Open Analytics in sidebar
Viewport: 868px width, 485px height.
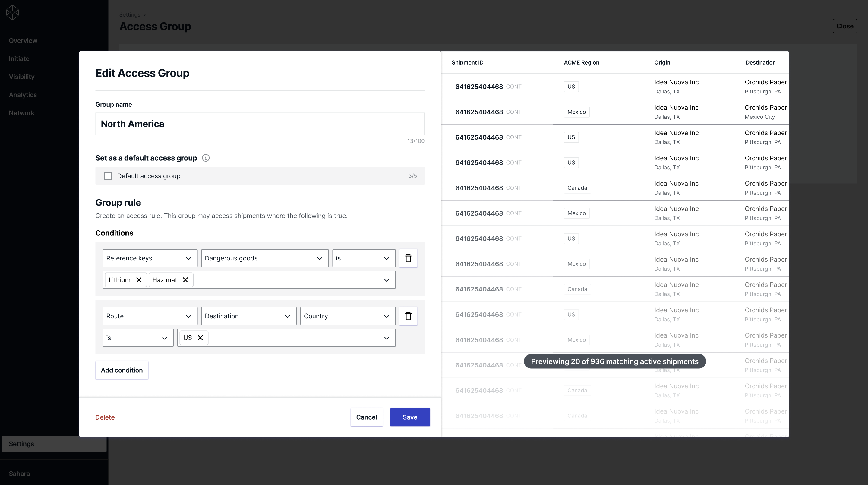(x=23, y=95)
